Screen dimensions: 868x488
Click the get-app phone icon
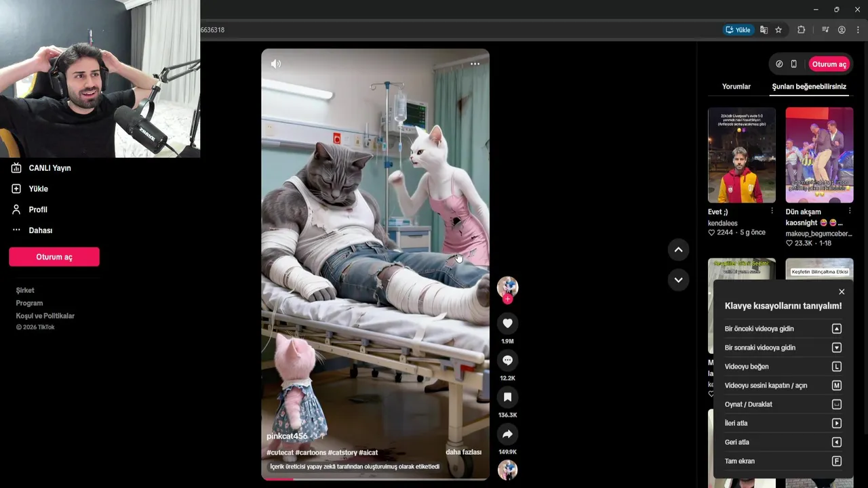pos(793,64)
